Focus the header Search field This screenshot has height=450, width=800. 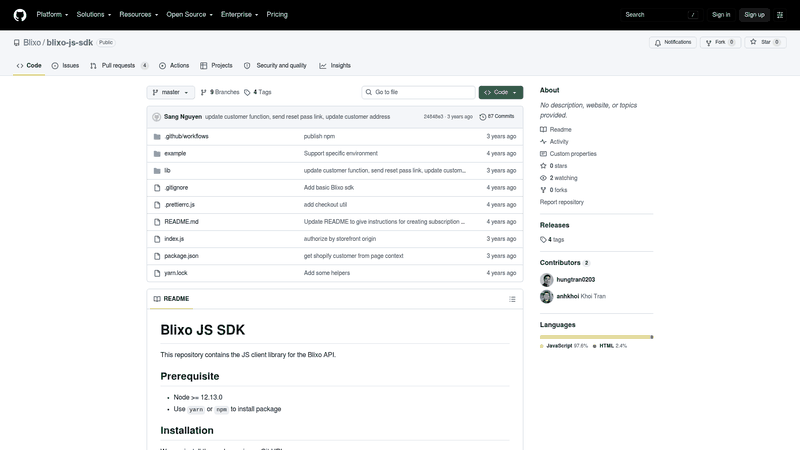click(662, 15)
